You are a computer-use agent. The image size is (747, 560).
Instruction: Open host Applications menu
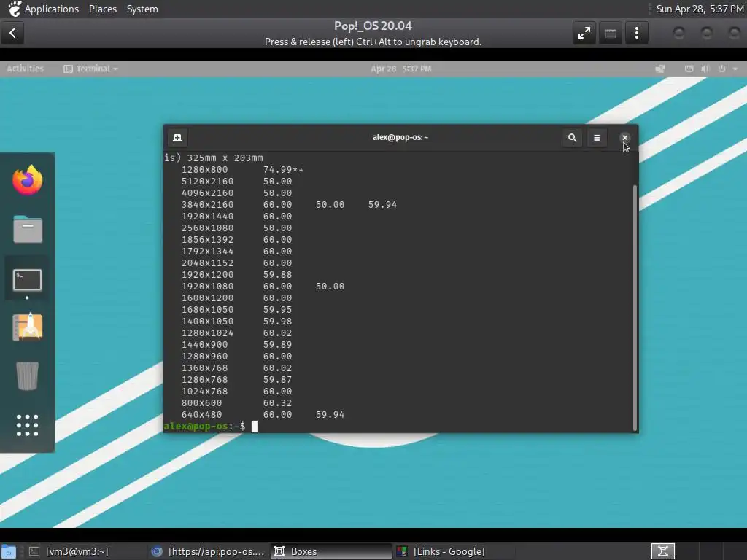(44, 9)
